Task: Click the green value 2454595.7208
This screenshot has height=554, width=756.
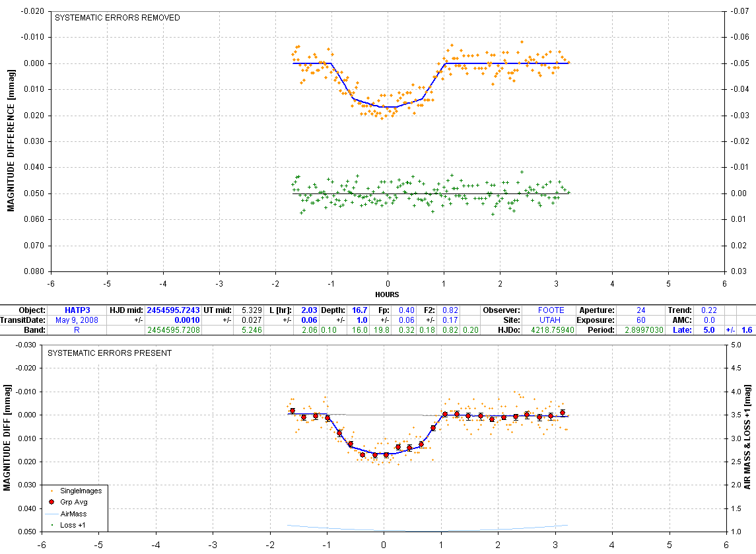Action: pyautogui.click(x=174, y=329)
